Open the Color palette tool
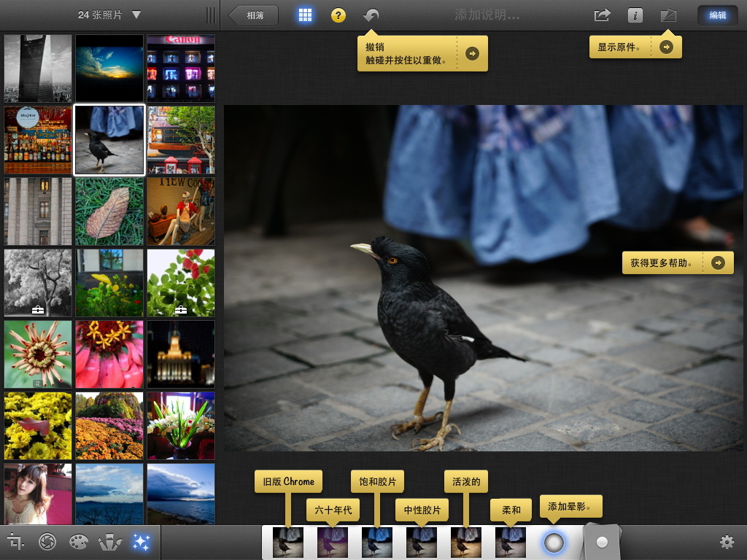 coord(78,542)
